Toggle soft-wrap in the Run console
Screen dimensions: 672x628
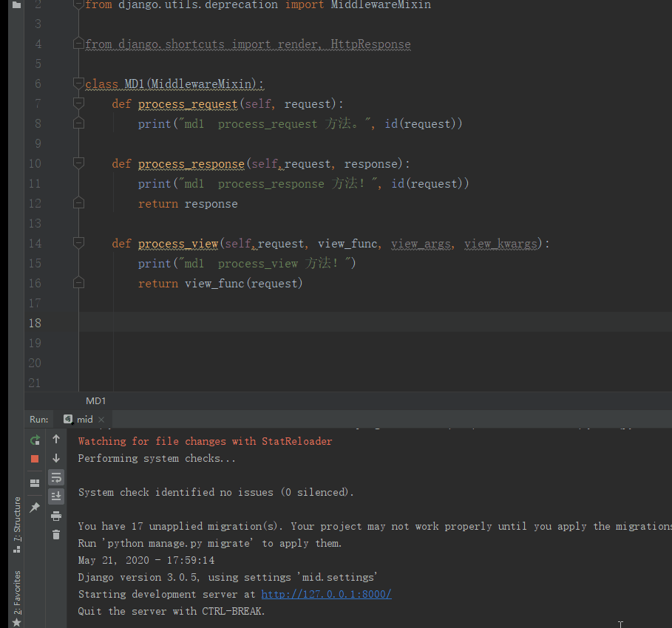click(x=56, y=477)
